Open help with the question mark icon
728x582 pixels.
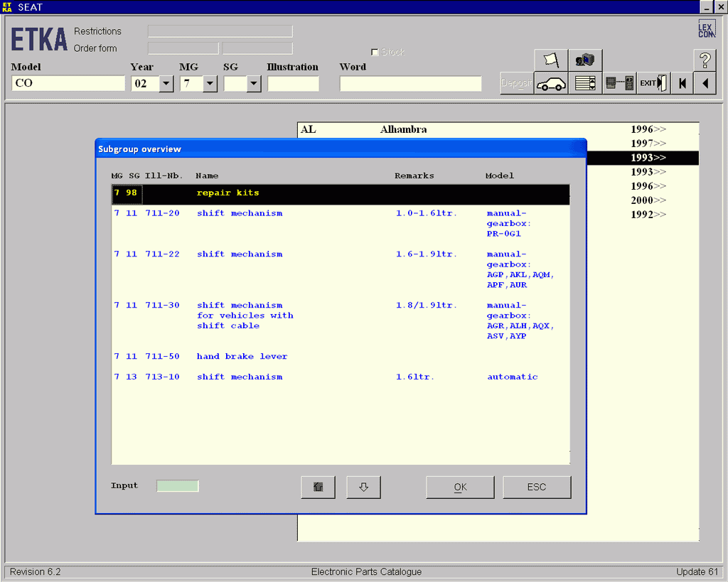point(705,60)
